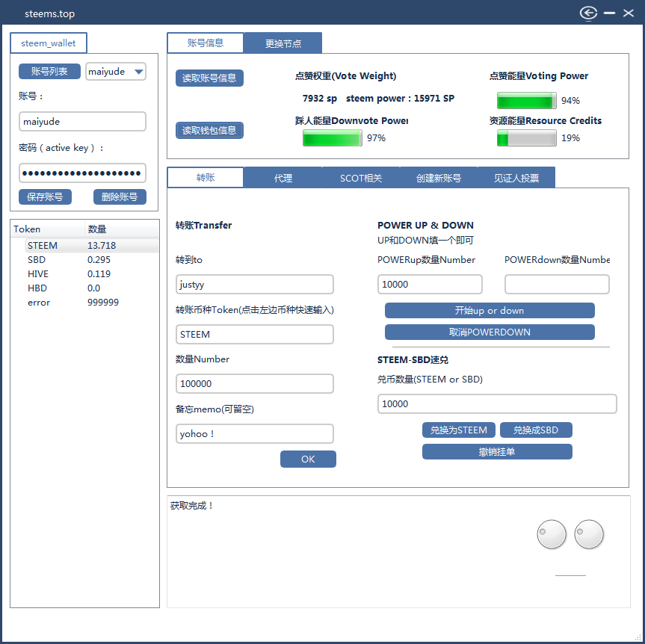
Task: Click the Resource Credits progress bar
Action: pyautogui.click(x=526, y=137)
